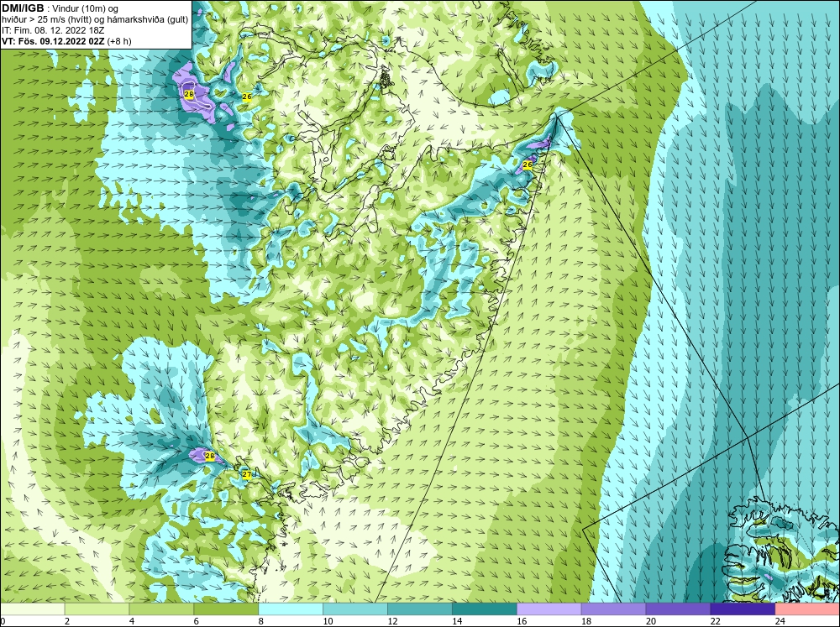Image resolution: width=840 pixels, height=627 pixels.
Task: Pick the 4–6 m/s green legend swatch
Action: click(x=161, y=609)
